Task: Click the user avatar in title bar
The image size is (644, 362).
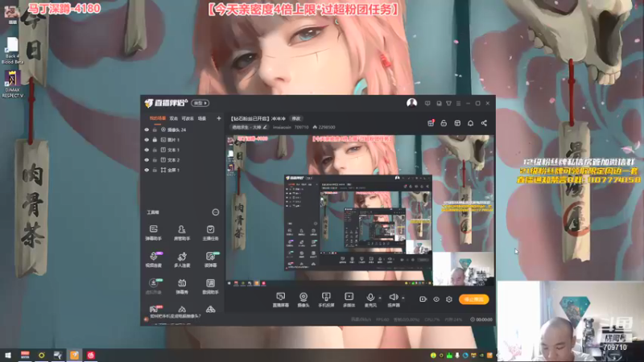Action: point(411,103)
